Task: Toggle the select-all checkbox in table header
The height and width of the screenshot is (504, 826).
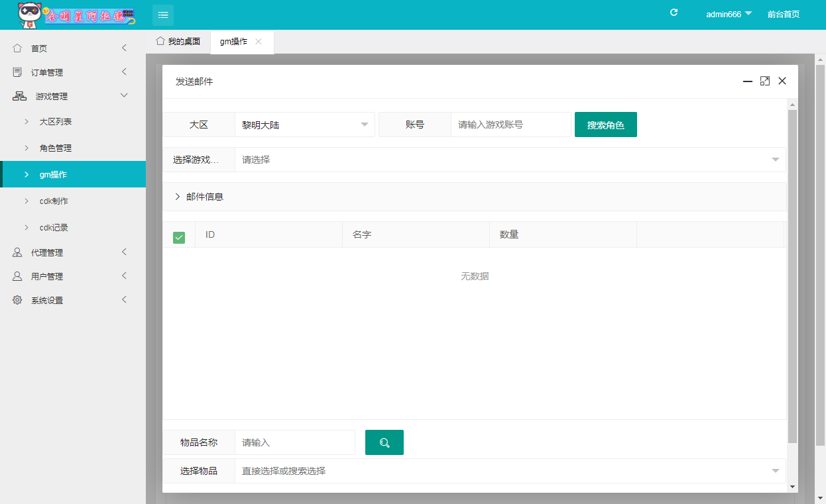Action: (x=179, y=237)
